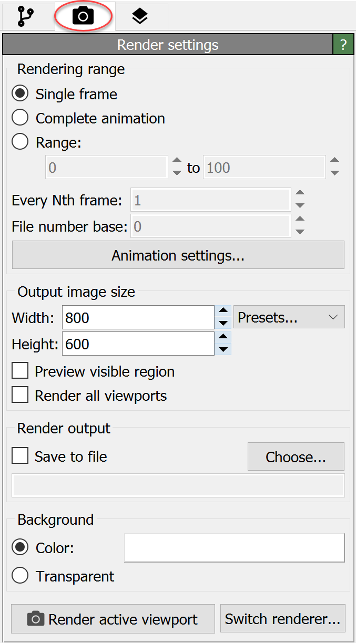
Task: Increase height using up arrow
Action: click(223, 338)
